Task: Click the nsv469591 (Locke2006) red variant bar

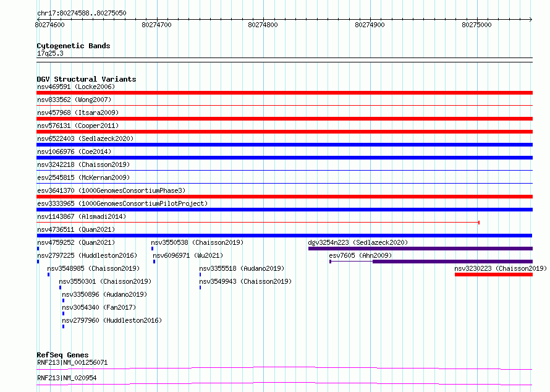Action: pos(284,93)
